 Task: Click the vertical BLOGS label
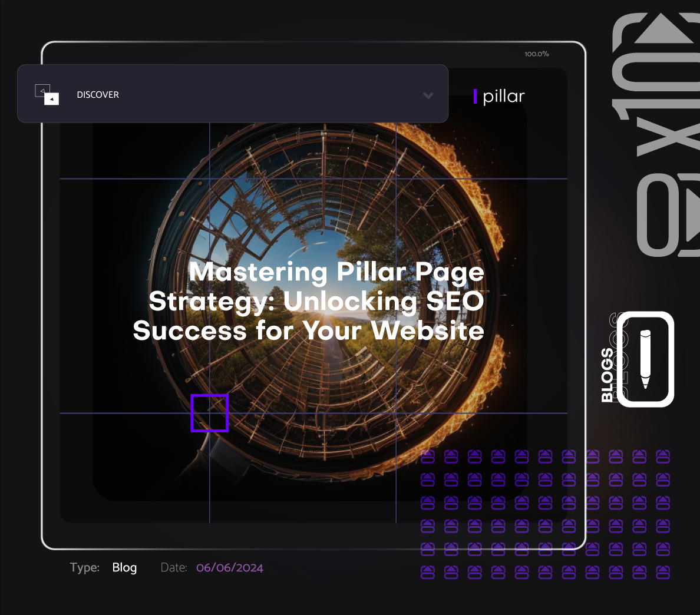(x=607, y=375)
